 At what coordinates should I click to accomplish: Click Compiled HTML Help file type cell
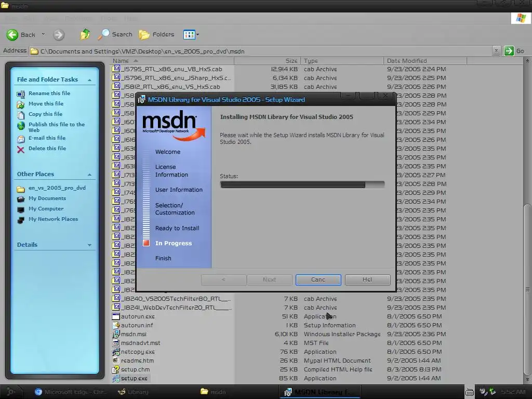(338, 369)
